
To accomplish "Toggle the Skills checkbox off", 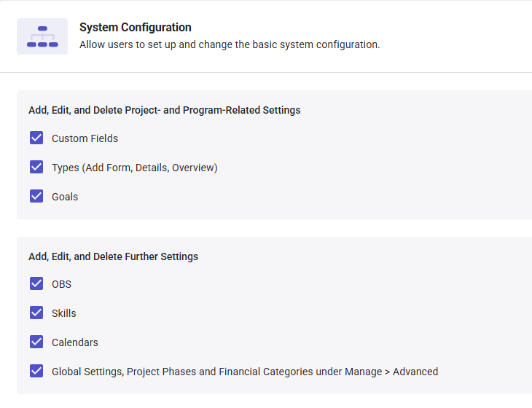I will [x=36, y=313].
